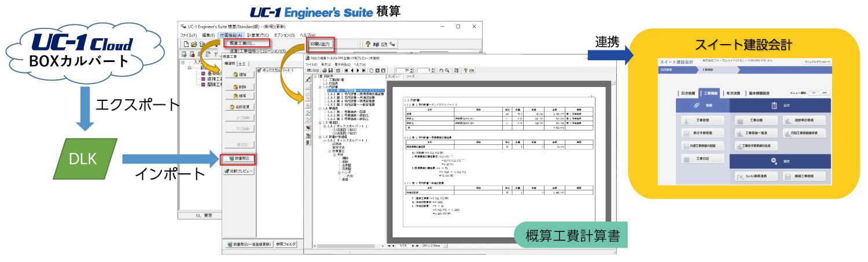Collapse 1.4 単価表 tree node
Image resolution: width=868 pixels, height=262 pixels.
320,108
